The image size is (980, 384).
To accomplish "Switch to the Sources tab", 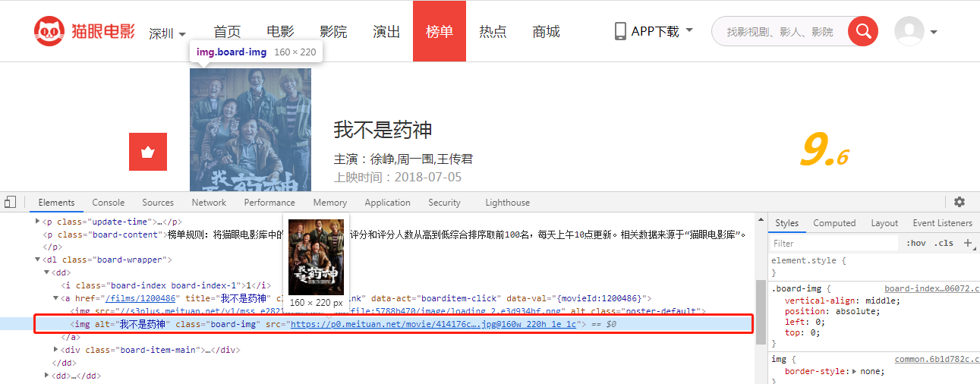I will (158, 203).
